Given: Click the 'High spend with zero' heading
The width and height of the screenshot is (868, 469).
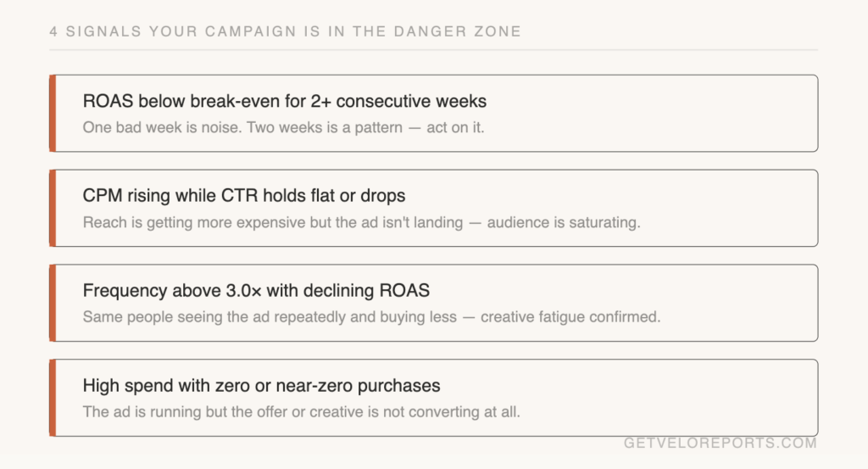Looking at the screenshot, I should (261, 386).
